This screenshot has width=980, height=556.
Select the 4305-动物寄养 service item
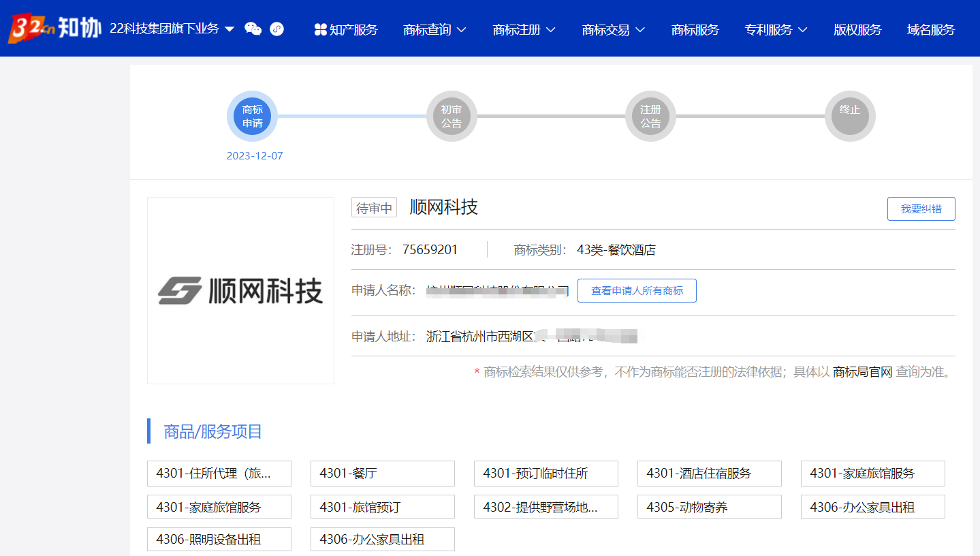tap(710, 506)
